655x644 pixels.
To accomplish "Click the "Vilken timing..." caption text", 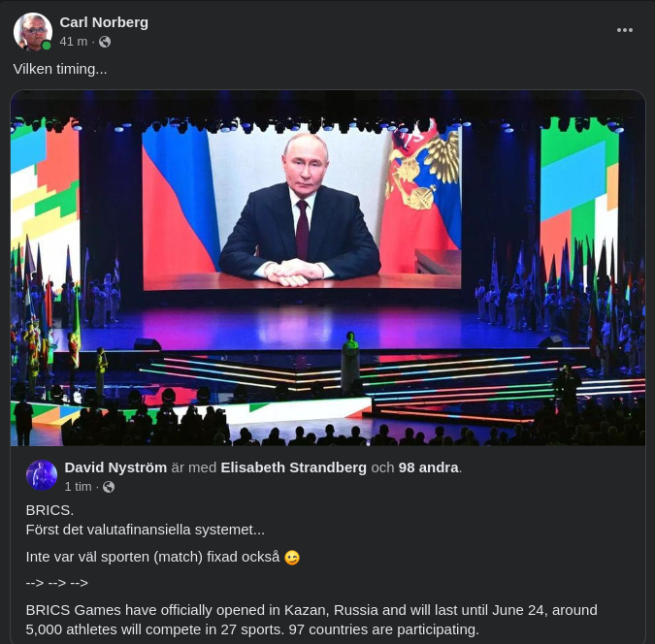I will click(60, 69).
